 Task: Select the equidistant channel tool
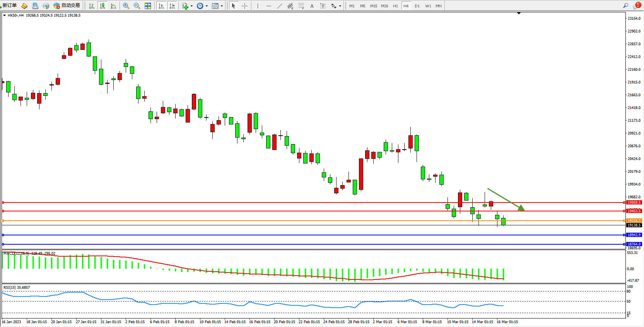pyautogui.click(x=290, y=6)
